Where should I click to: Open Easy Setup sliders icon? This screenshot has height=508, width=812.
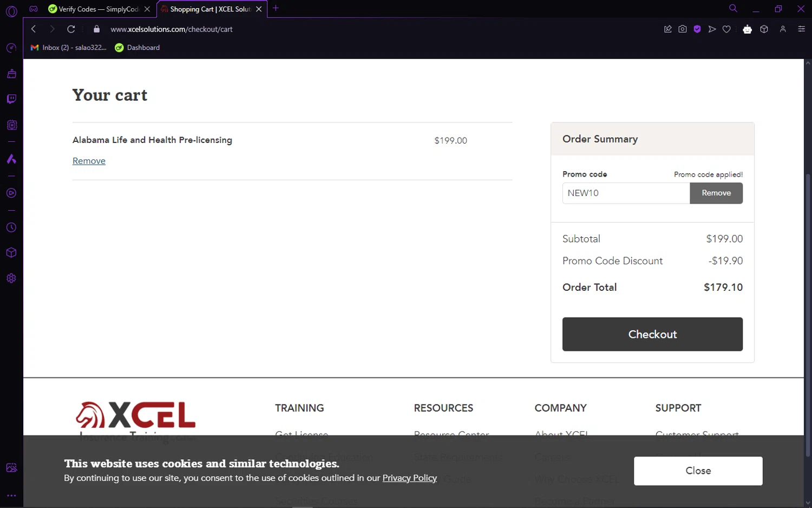pos(802,29)
